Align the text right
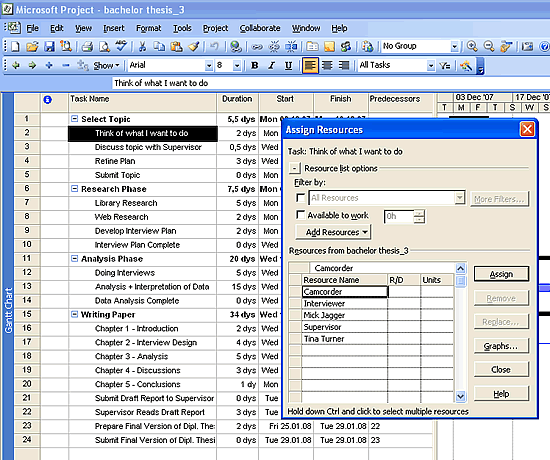 344,65
